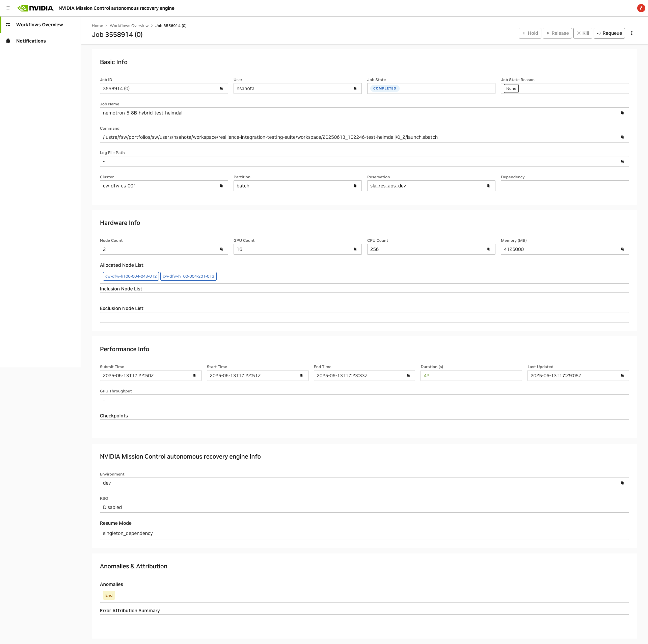The height and width of the screenshot is (644, 648).
Task: Click the Kill job button
Action: [x=583, y=33]
